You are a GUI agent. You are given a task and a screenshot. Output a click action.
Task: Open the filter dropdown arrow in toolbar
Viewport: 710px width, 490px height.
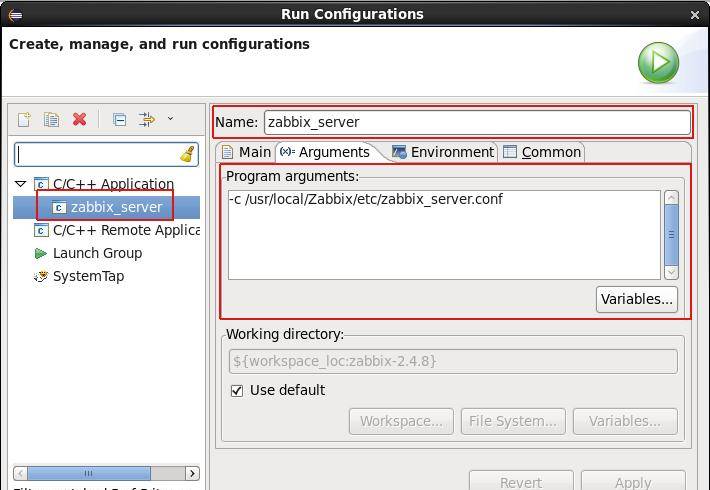point(170,119)
